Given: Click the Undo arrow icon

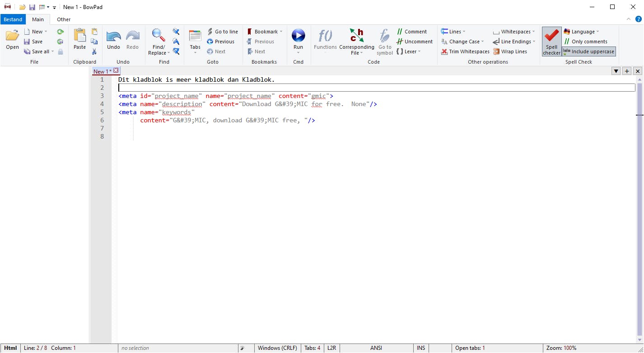Looking at the screenshot, I should tap(113, 36).
